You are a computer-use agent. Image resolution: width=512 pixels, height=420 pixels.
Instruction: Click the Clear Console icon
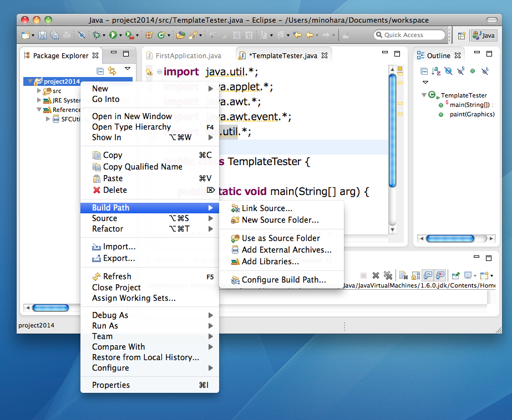pos(403,275)
